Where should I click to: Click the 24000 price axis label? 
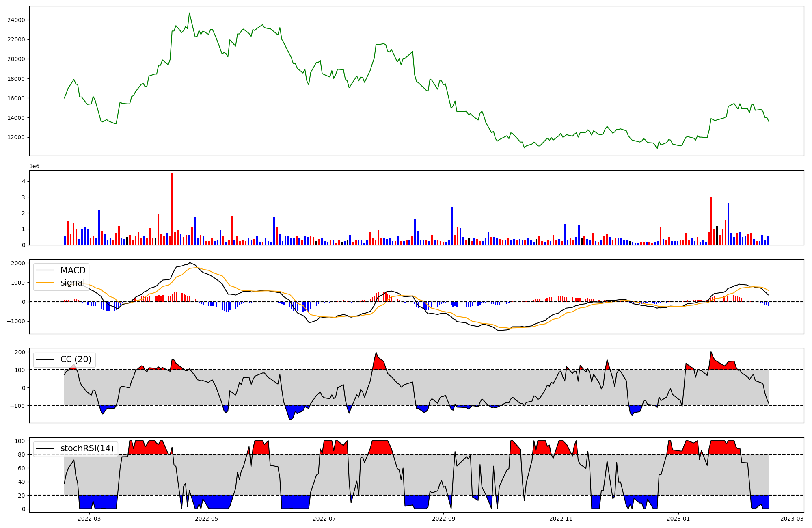click(x=16, y=20)
